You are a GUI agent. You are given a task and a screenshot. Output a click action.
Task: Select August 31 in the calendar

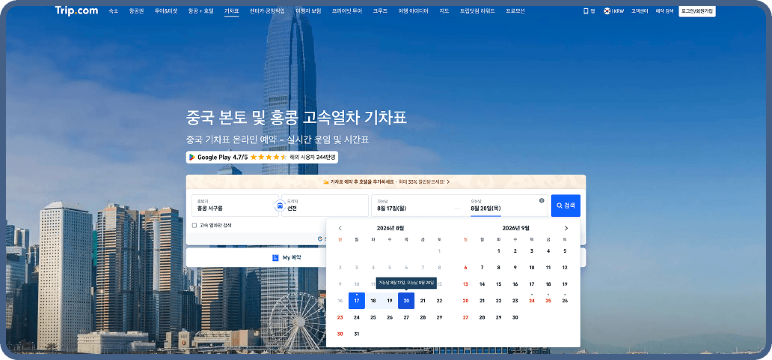[x=356, y=334]
